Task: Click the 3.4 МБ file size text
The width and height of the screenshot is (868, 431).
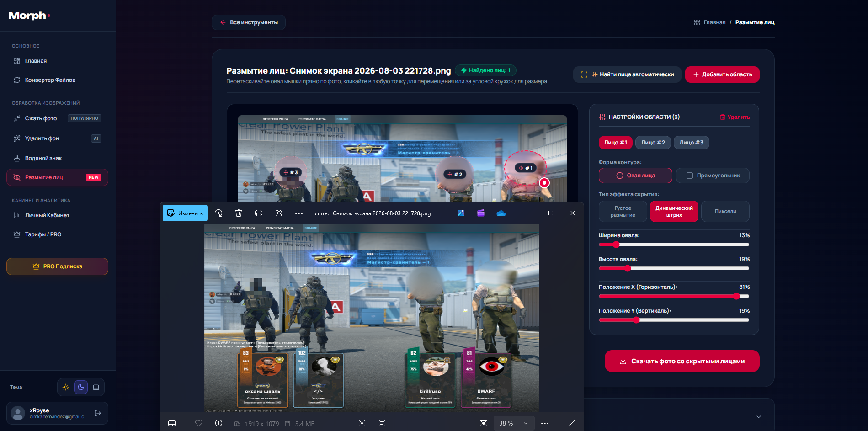Action: (x=305, y=424)
